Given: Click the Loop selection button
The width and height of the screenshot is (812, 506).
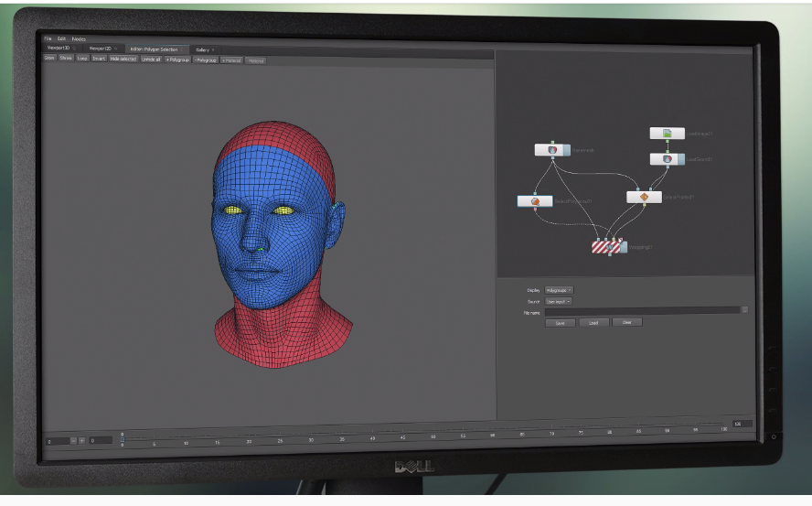Looking at the screenshot, I should [82, 59].
